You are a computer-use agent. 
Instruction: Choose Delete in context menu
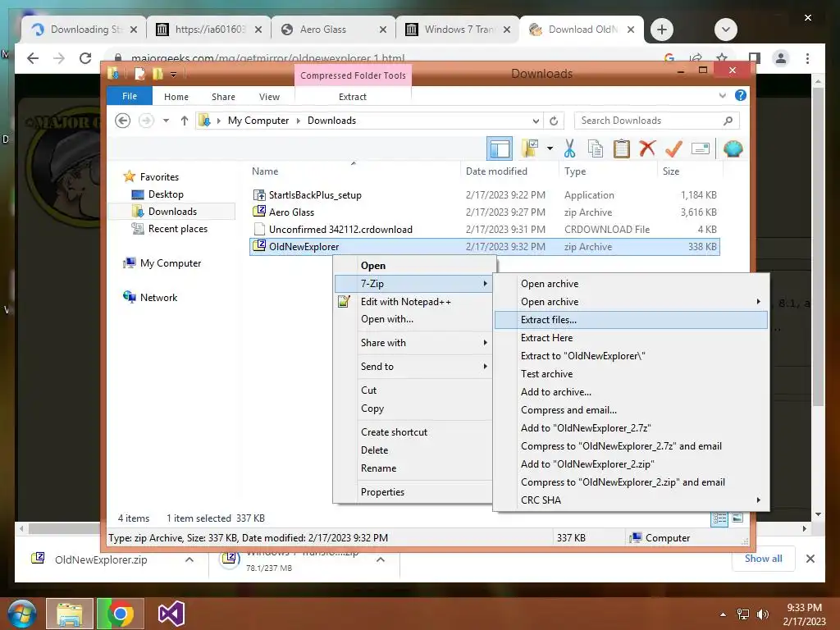413,450
